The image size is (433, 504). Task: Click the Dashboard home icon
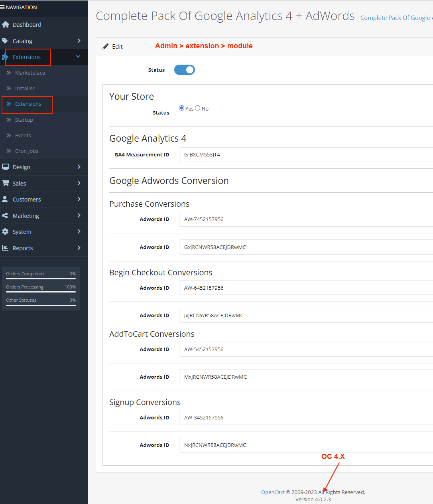(6, 25)
